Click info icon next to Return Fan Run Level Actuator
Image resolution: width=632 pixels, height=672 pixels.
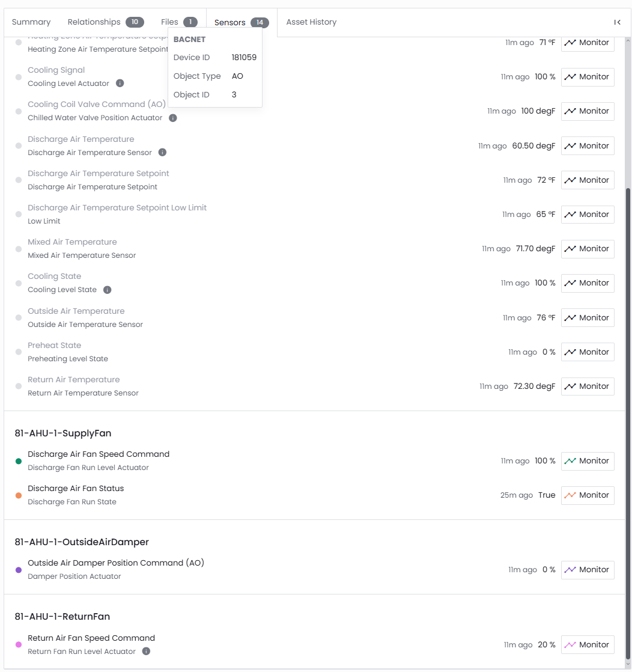pyautogui.click(x=146, y=651)
